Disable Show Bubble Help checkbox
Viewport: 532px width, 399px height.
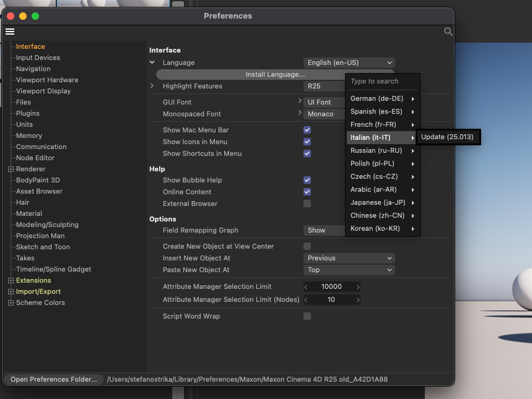[307, 180]
